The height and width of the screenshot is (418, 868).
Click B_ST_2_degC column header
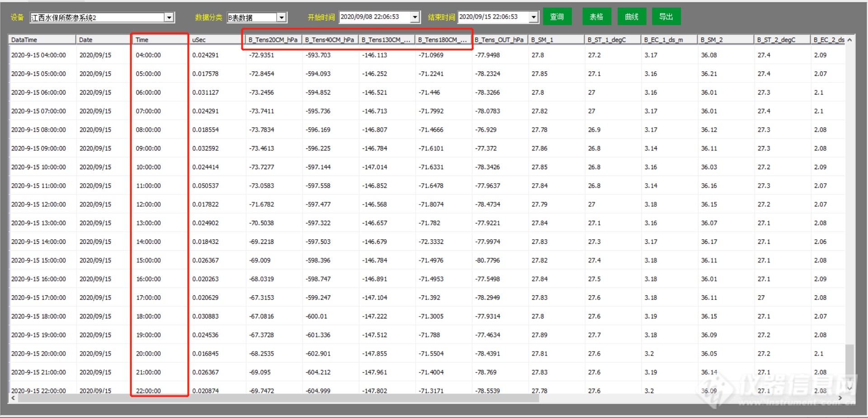[782, 40]
